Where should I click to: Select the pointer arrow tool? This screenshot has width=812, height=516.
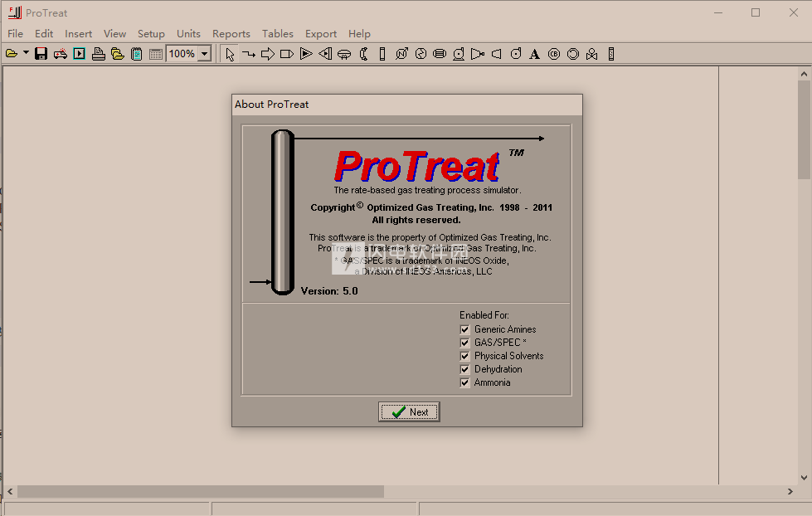[x=230, y=54]
